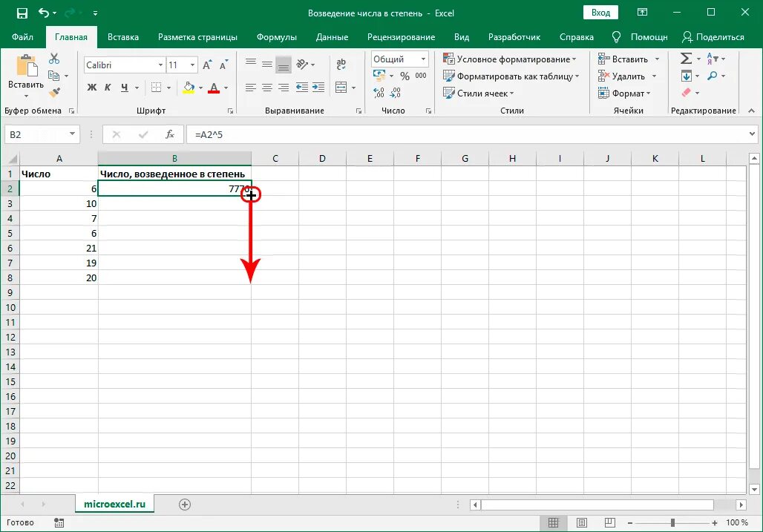763x532 pixels.
Task: Click the accounting number format icon
Action: [x=379, y=76]
